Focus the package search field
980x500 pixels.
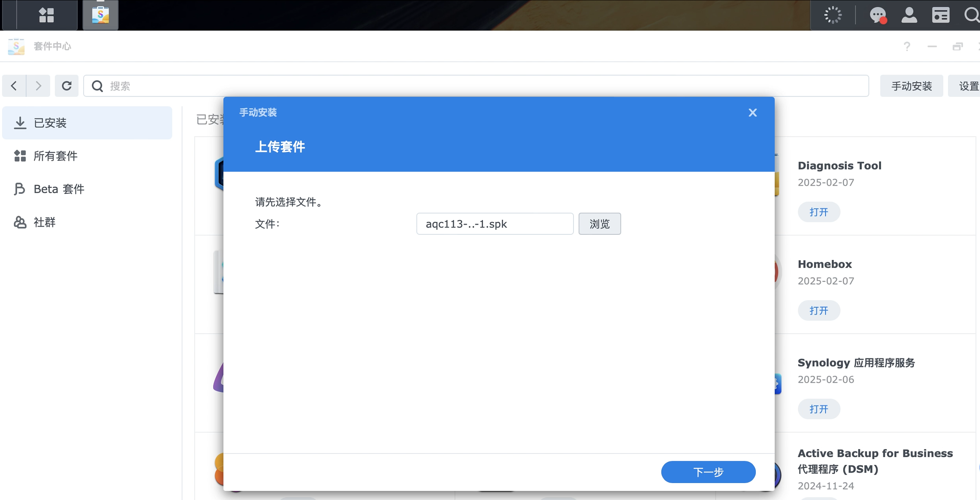click(476, 86)
